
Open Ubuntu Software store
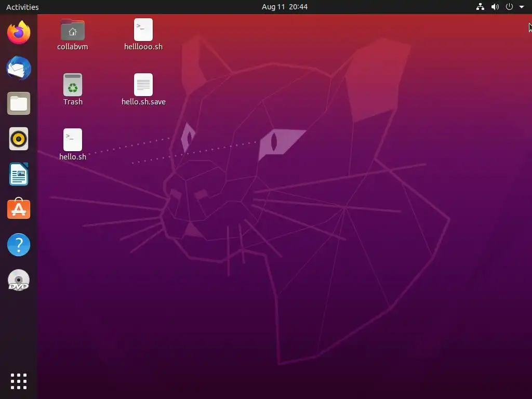pos(19,209)
